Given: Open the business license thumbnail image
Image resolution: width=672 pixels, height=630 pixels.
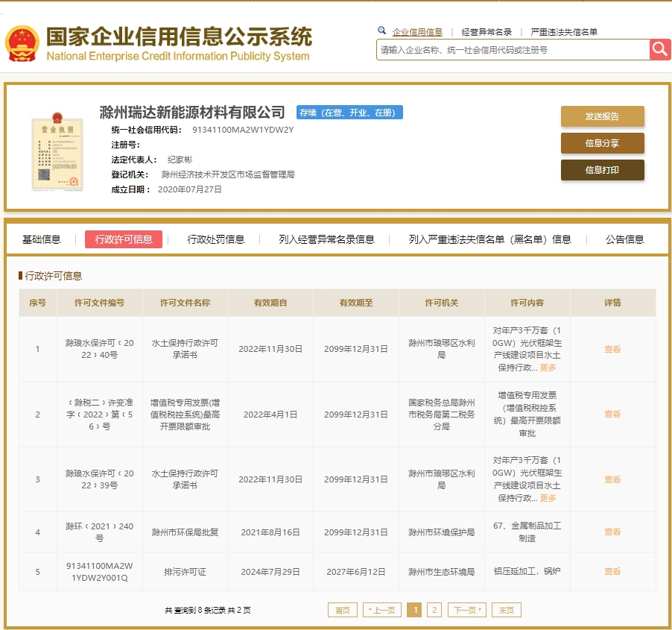Looking at the screenshot, I should coord(57,151).
